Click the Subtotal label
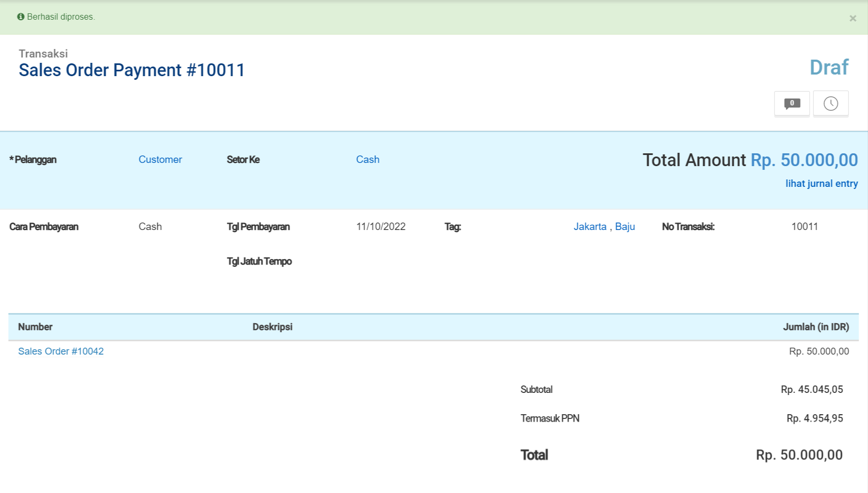868x493 pixels. 537,389
